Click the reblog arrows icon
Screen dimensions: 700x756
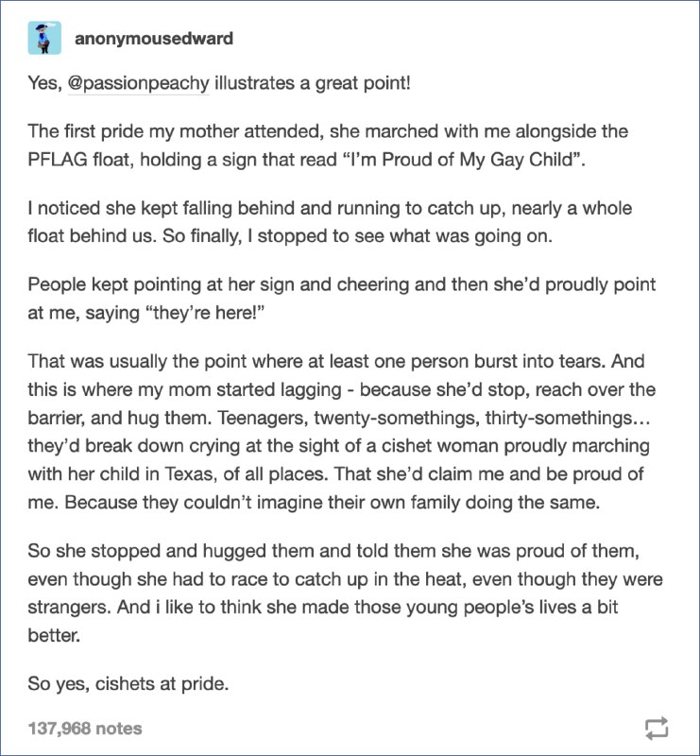click(657, 728)
